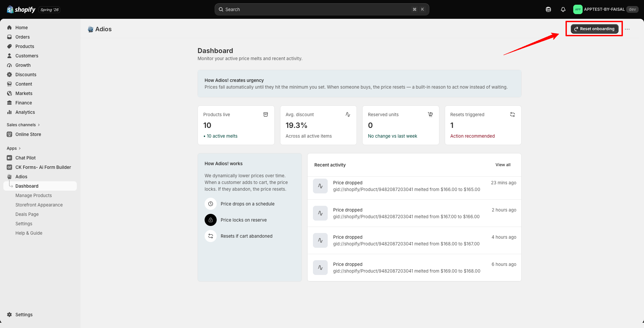Click the "Across all active items" caption
The width and height of the screenshot is (644, 328).
(x=309, y=136)
